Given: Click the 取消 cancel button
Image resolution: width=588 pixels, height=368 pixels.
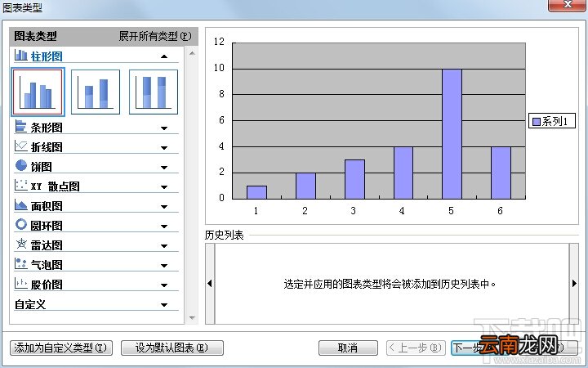Looking at the screenshot, I should click(348, 348).
